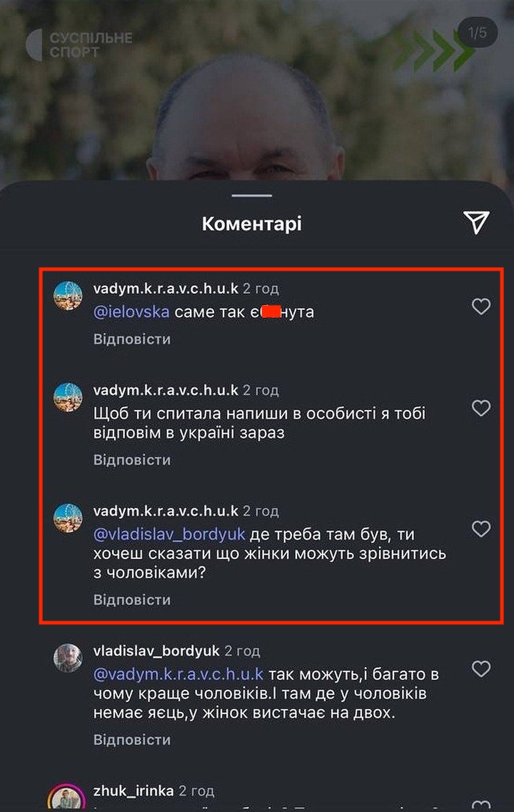Open vladislav_bordyuk's profile picture

click(69, 658)
